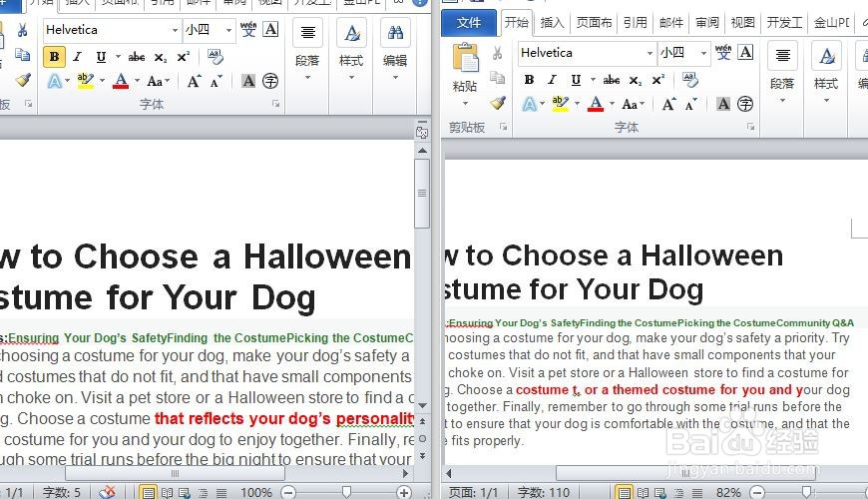
Task: Switch to Developer tab in right window
Action: 784,23
